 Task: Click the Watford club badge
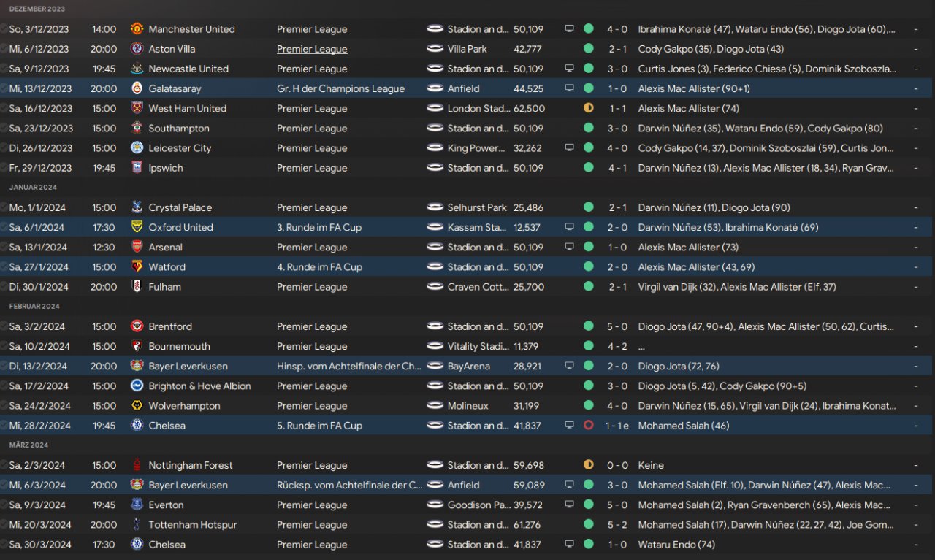coord(137,266)
